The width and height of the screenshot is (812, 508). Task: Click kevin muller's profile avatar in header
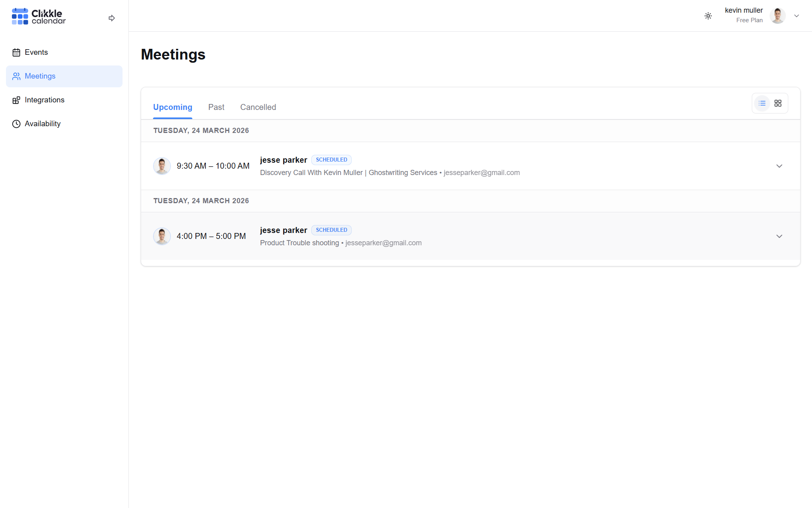click(777, 16)
